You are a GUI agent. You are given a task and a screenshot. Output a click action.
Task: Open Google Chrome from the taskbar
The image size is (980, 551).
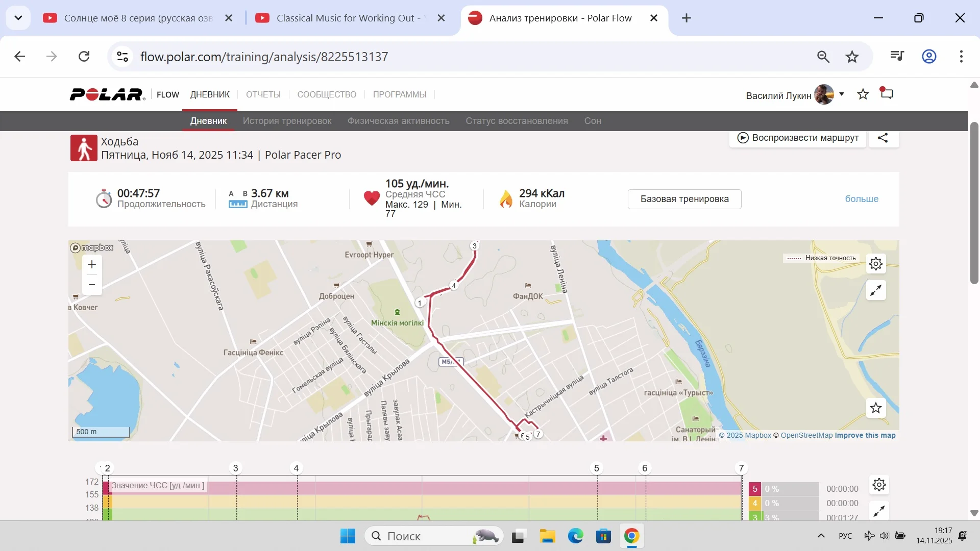point(631,536)
